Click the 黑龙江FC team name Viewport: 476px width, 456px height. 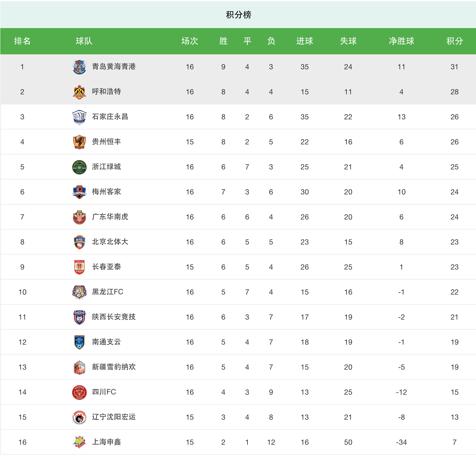108,292
